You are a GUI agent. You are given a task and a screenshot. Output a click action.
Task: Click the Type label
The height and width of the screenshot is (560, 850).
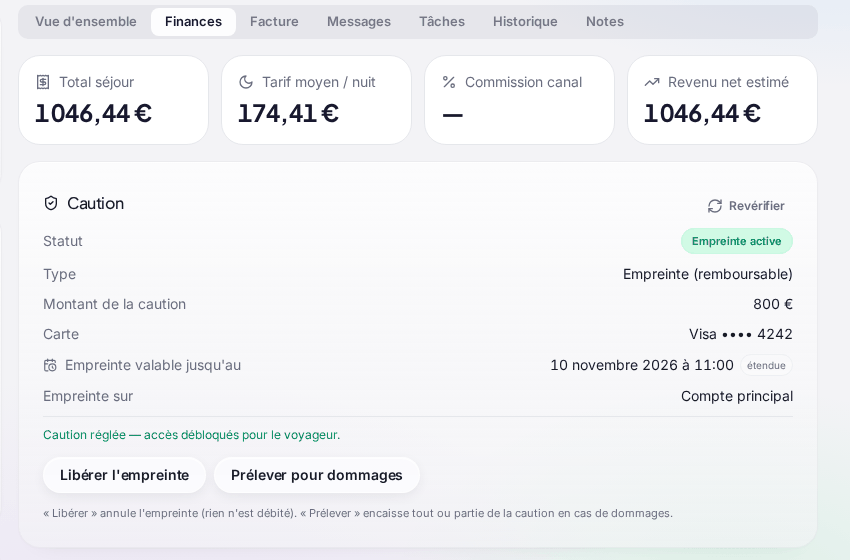pos(60,274)
